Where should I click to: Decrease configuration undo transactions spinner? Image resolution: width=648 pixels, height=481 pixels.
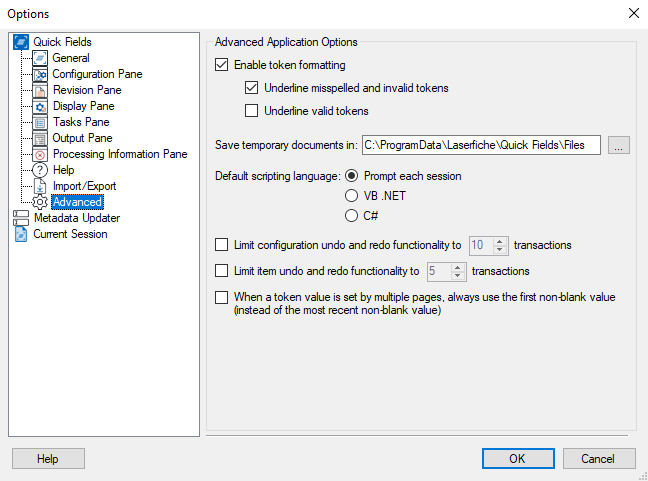click(x=500, y=249)
